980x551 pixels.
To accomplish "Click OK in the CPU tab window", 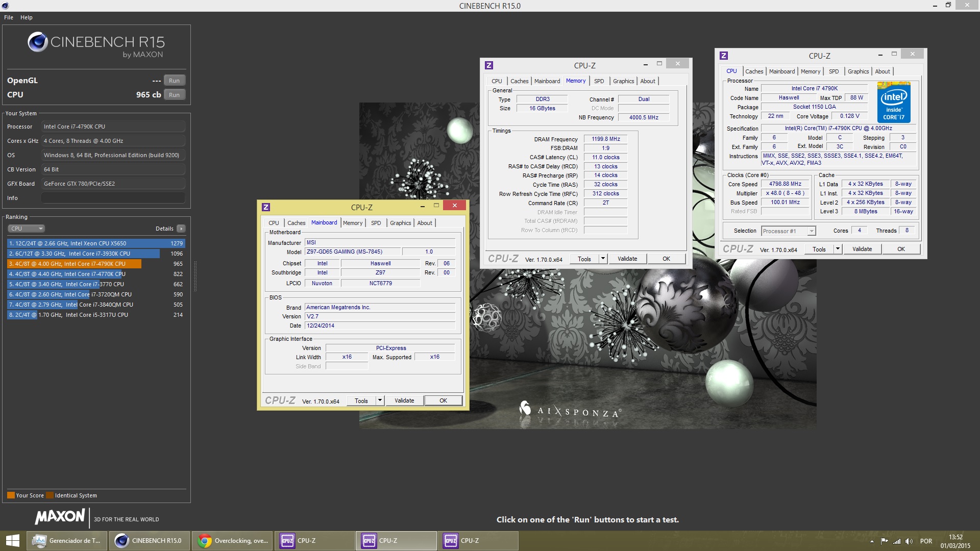I will click(x=901, y=249).
